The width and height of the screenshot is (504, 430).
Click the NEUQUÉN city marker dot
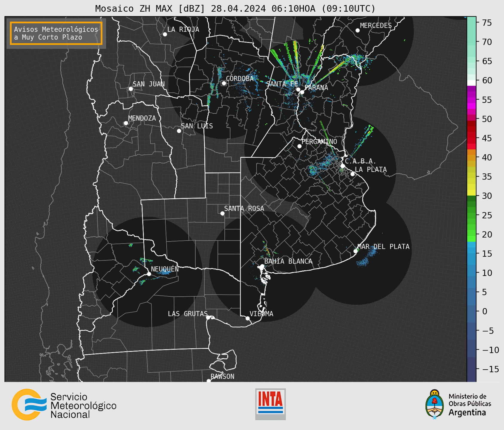149,274
